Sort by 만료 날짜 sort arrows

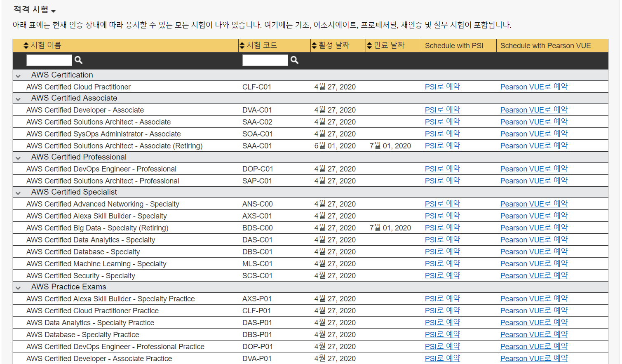[369, 45]
